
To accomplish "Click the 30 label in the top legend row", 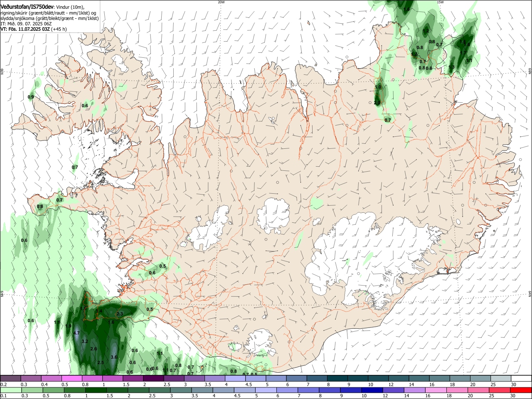I will point(514,384).
